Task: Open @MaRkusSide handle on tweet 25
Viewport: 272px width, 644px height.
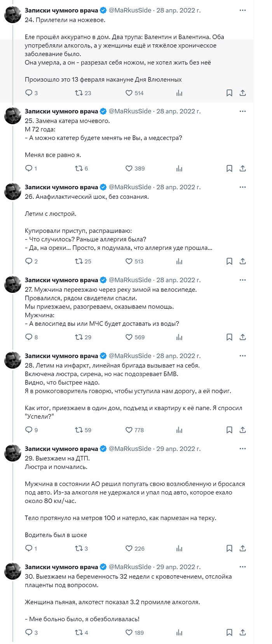Action: click(130, 111)
